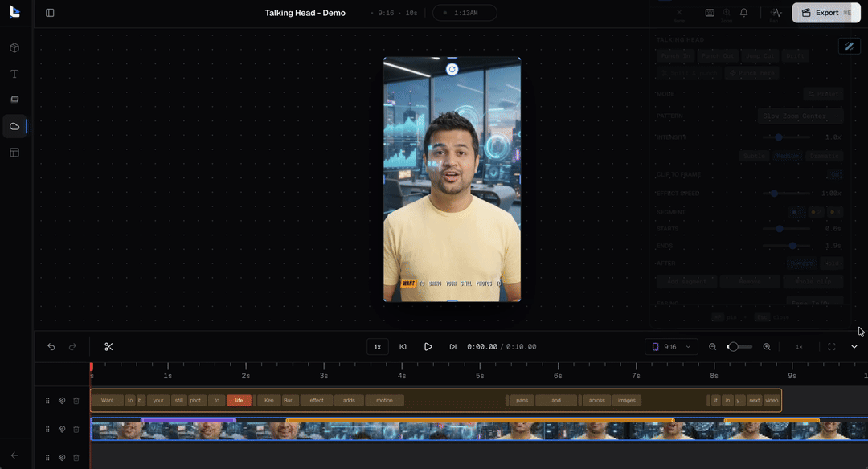Click the app logo in the corner
The height and width of the screenshot is (469, 868).
[x=14, y=12]
